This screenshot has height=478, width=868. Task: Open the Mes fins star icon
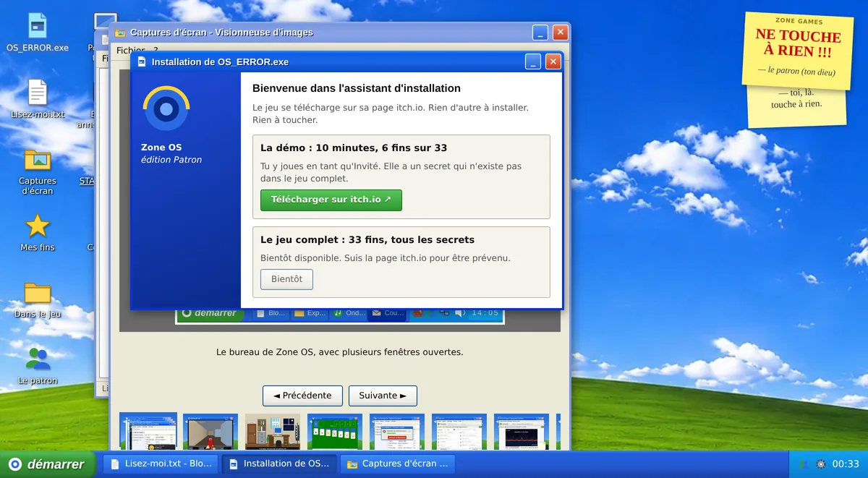(x=38, y=232)
